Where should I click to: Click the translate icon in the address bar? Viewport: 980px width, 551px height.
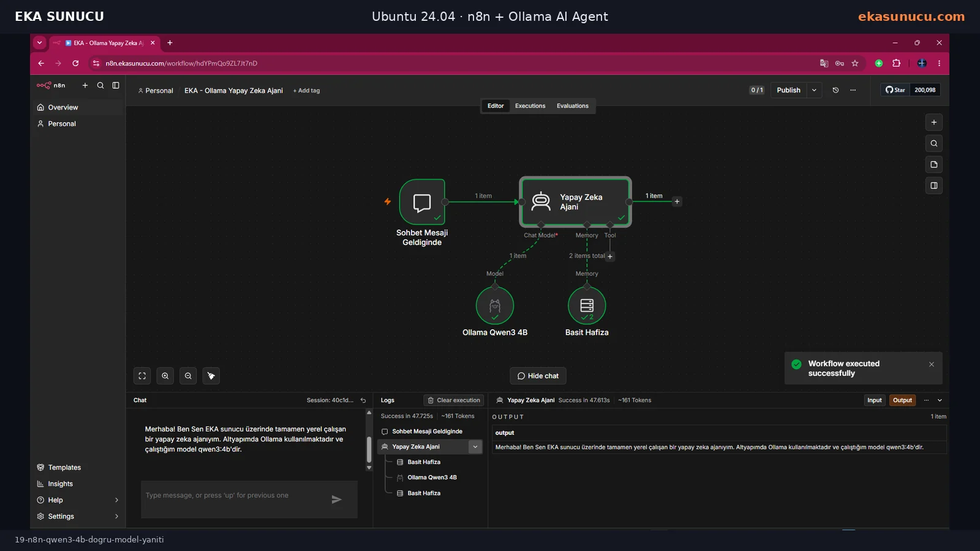[824, 63]
